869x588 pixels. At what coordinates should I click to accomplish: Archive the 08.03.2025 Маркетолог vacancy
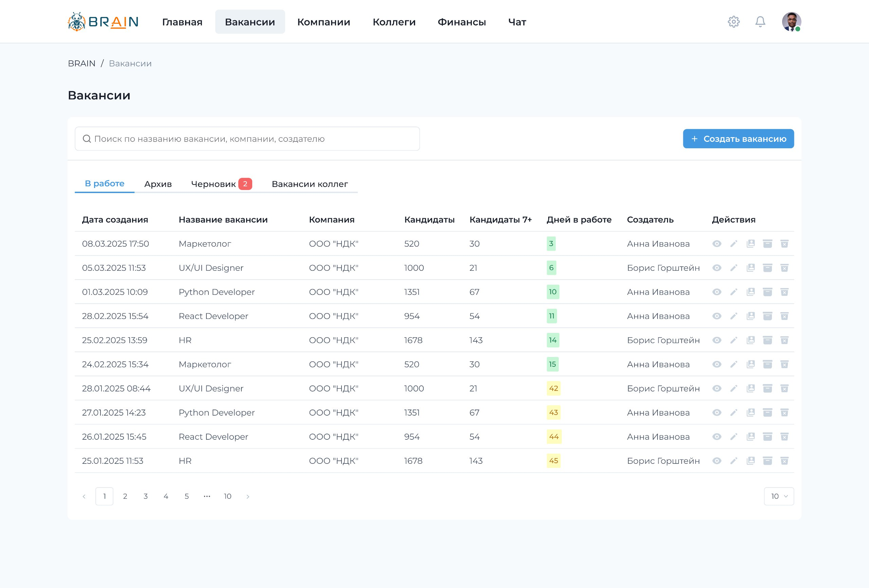(767, 244)
